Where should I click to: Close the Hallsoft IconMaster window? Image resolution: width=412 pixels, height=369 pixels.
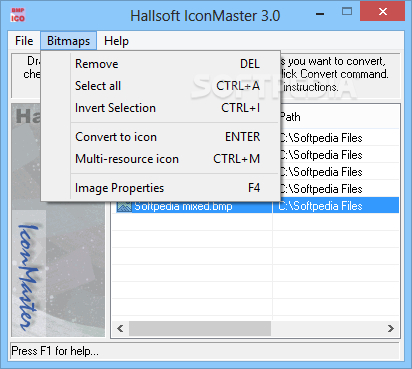coord(383,12)
